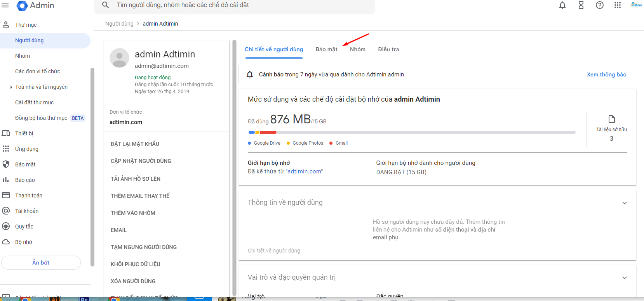Open the adtimin.com inherited link

(x=304, y=171)
